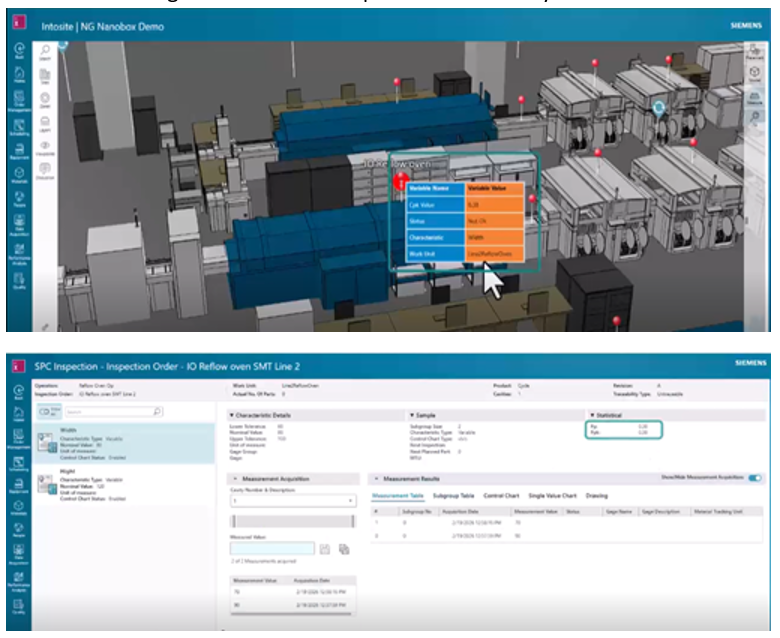Collapse the Measurement Results section
This screenshot has height=638, width=780.
[x=377, y=478]
